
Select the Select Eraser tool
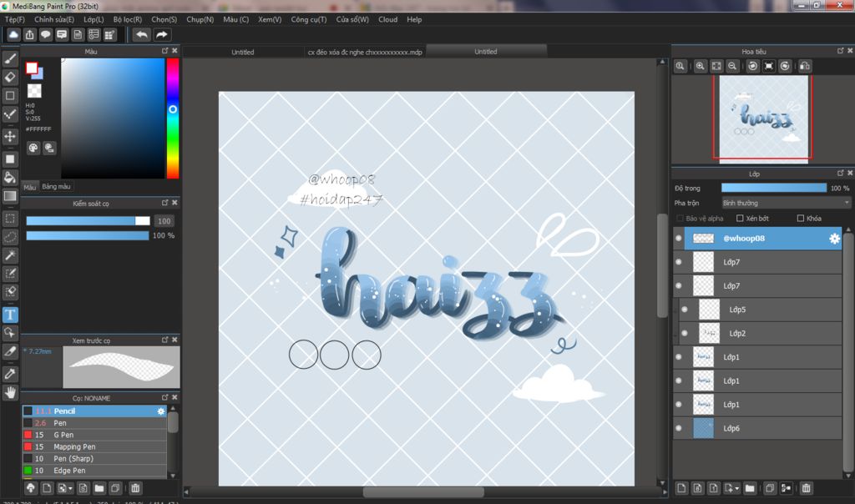click(10, 292)
